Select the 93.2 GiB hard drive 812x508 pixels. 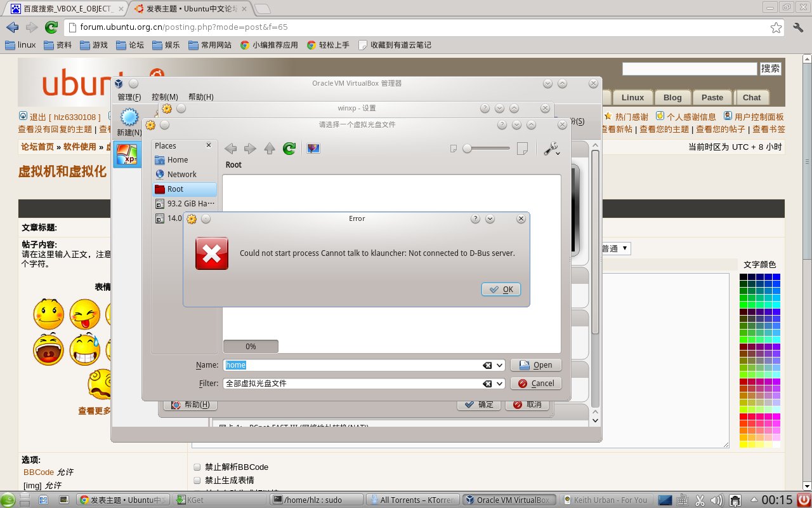pos(185,204)
